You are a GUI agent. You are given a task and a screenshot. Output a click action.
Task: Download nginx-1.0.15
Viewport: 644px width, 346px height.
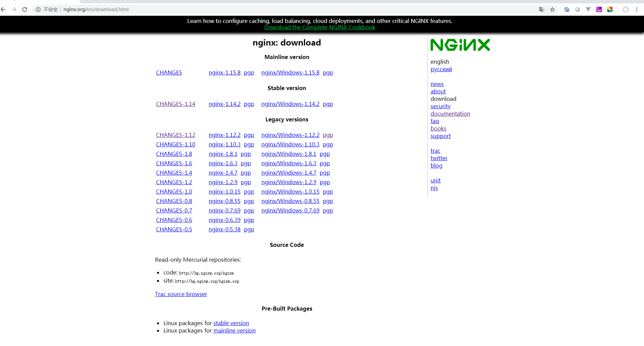[x=225, y=192]
